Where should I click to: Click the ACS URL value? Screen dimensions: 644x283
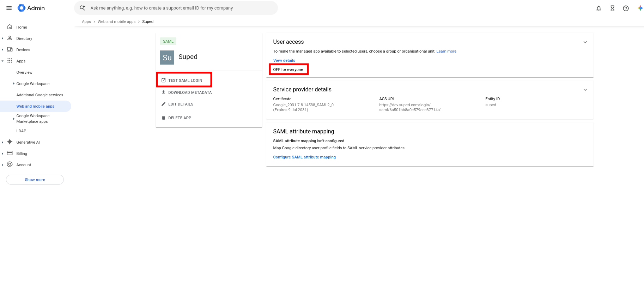[x=411, y=107]
